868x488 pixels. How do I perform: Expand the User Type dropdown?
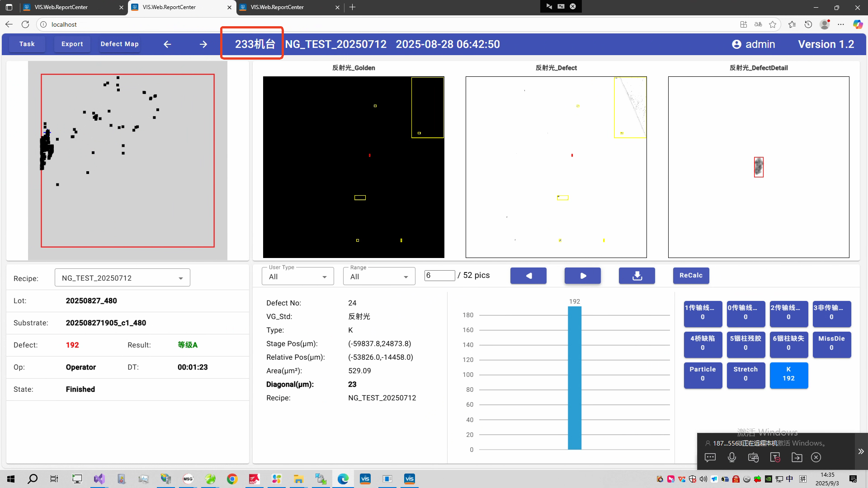pos(297,277)
